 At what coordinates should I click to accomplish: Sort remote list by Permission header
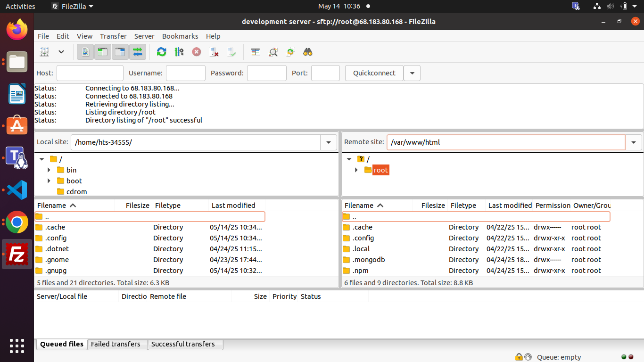(553, 206)
